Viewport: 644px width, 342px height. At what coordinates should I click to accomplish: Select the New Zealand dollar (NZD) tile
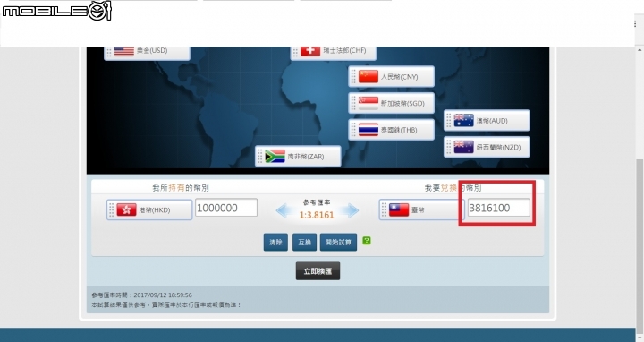tap(487, 147)
